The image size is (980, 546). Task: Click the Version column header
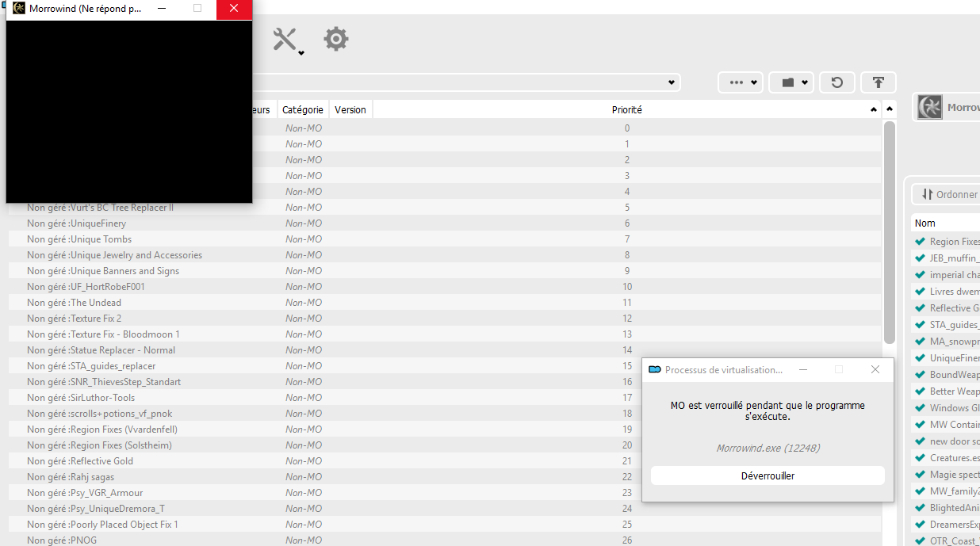(350, 110)
